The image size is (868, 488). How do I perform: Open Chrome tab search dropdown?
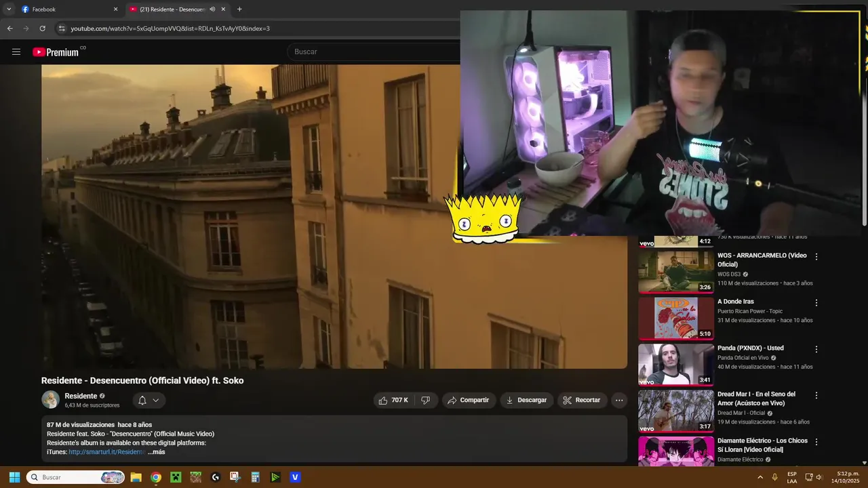[x=8, y=9]
